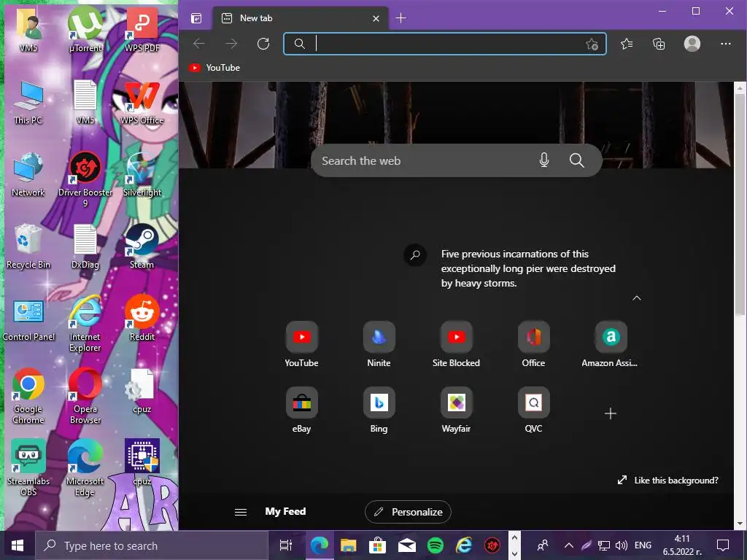
Task: Open the Site Blocked quick link tile
Action: click(x=456, y=344)
